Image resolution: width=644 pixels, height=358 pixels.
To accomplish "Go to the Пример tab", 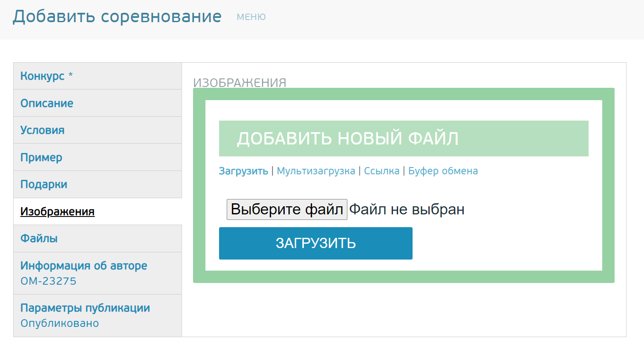I will click(x=41, y=157).
